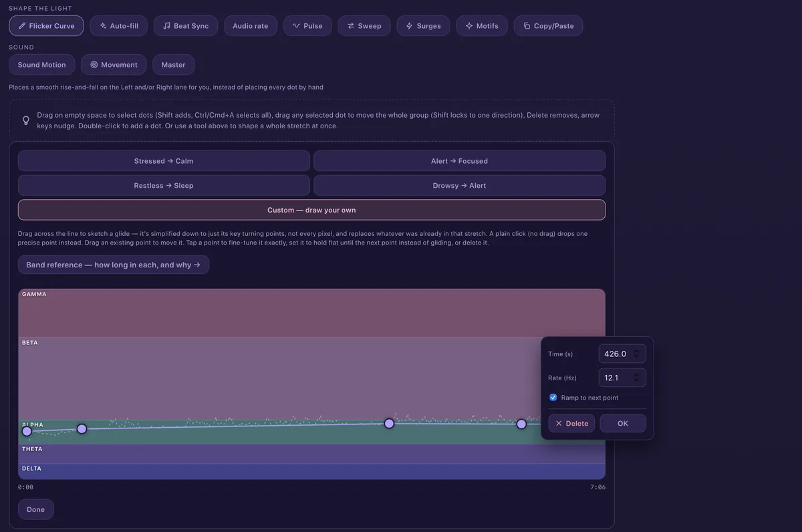Click the lightbulb hint icon
The height and width of the screenshot is (532, 802).
(26, 120)
